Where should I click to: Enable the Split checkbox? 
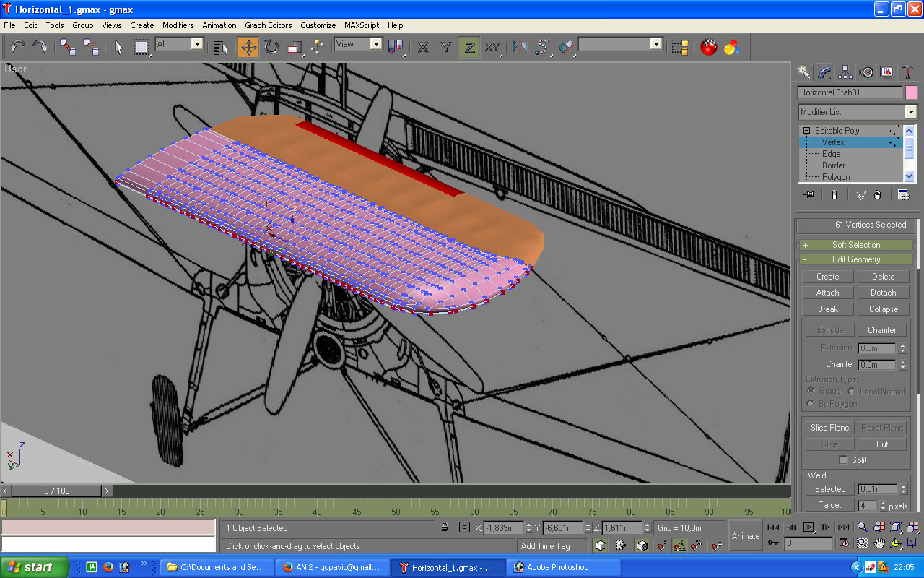843,460
